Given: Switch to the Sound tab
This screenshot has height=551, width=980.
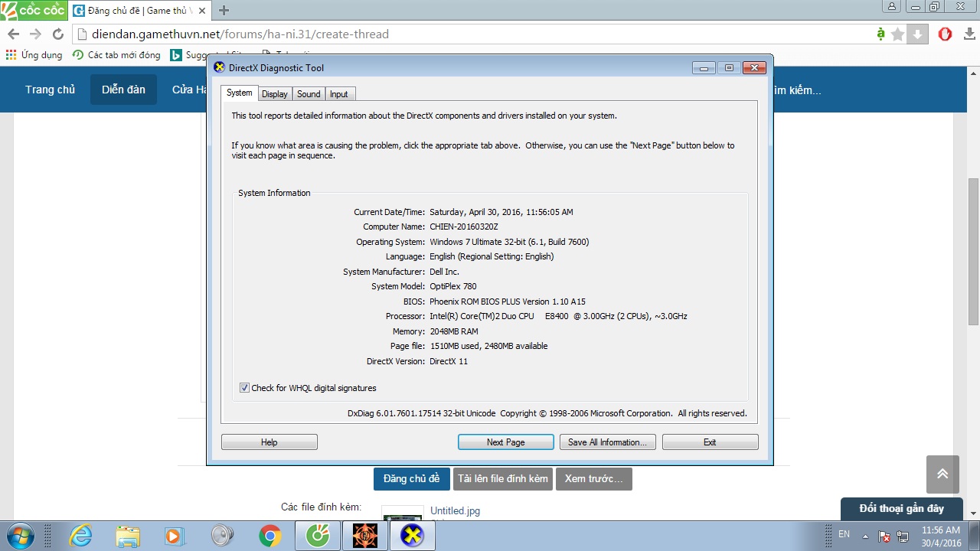Looking at the screenshot, I should [x=309, y=94].
